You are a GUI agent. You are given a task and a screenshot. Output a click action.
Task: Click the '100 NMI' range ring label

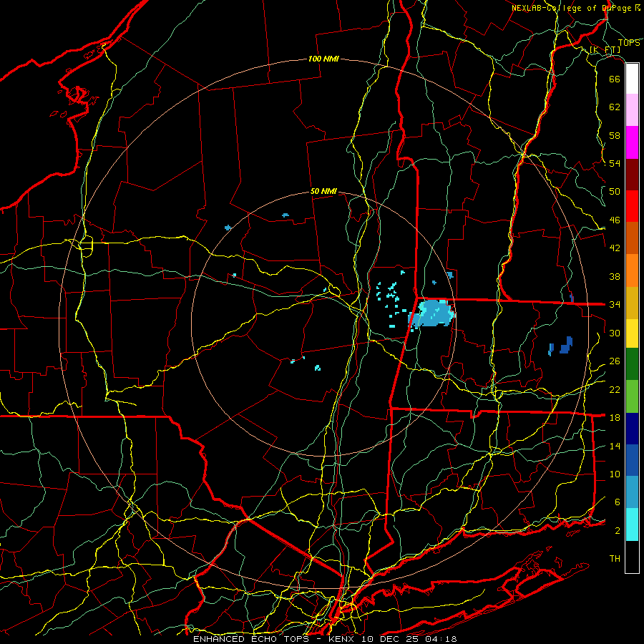(x=323, y=59)
